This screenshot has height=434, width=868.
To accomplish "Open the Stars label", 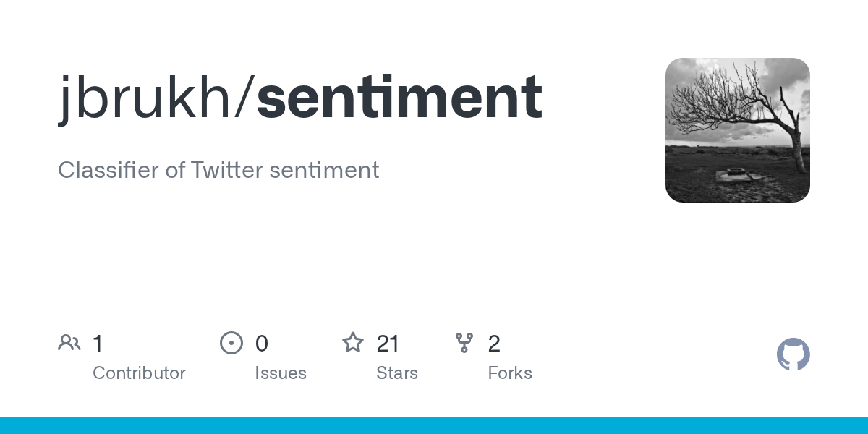I will click(397, 373).
